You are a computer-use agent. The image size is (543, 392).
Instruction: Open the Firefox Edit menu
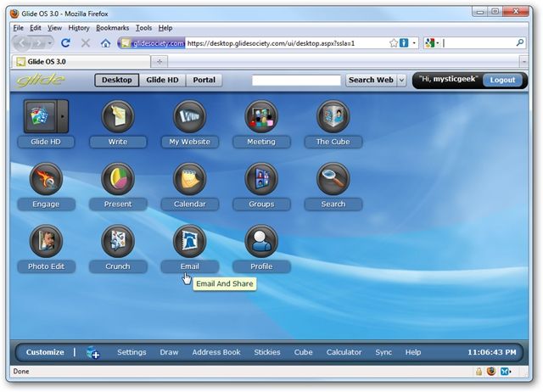(36, 28)
